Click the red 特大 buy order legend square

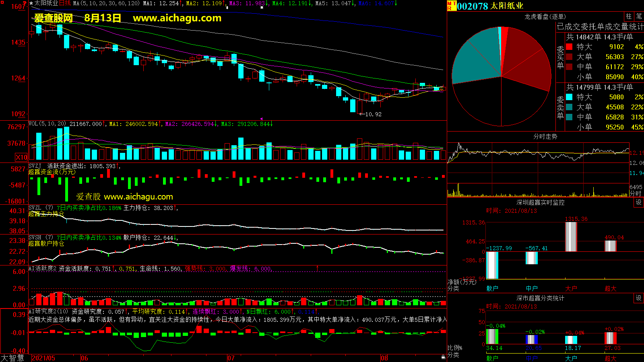(569, 47)
